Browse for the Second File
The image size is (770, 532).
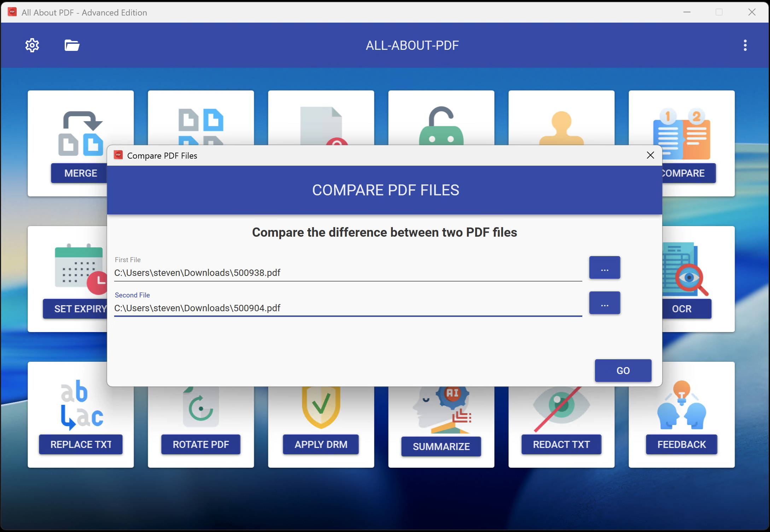pyautogui.click(x=605, y=303)
